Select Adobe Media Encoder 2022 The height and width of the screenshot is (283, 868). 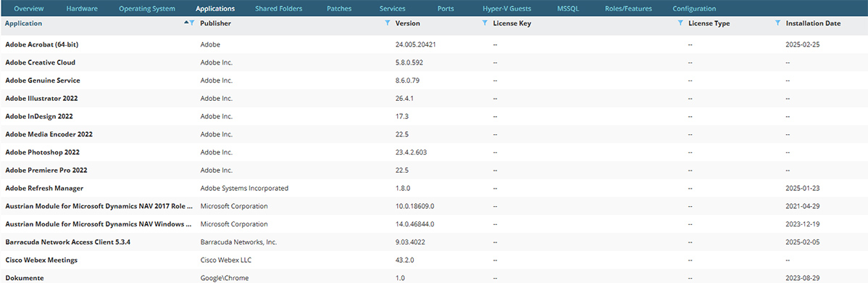pos(49,134)
